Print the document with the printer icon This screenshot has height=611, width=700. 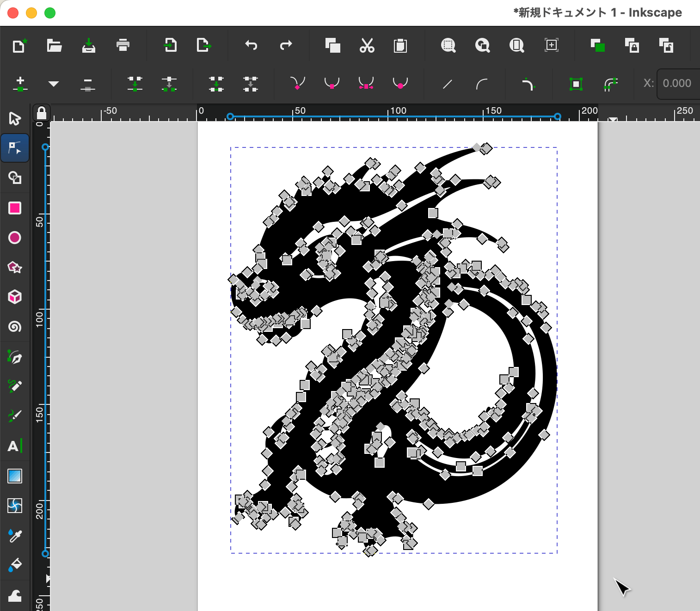coord(123,45)
